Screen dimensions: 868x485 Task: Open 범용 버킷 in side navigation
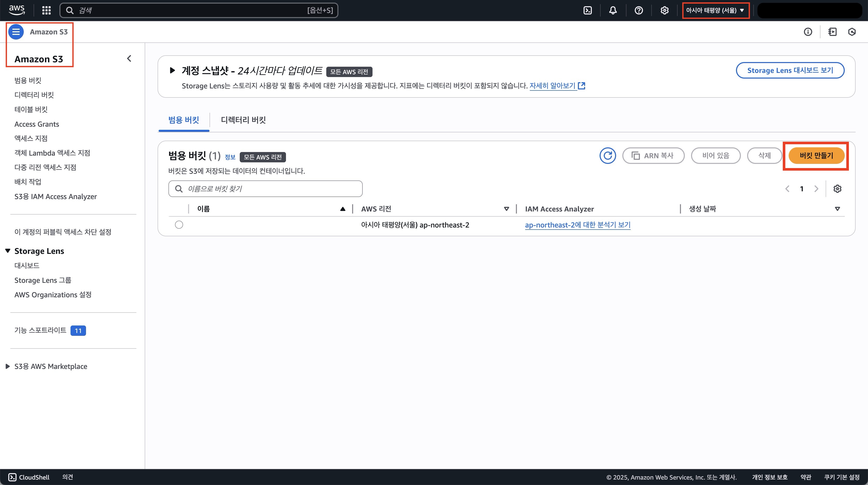click(28, 80)
